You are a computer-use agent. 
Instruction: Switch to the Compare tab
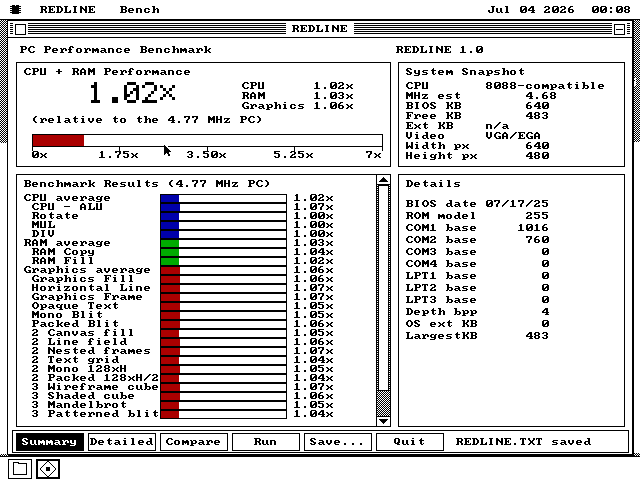(193, 442)
